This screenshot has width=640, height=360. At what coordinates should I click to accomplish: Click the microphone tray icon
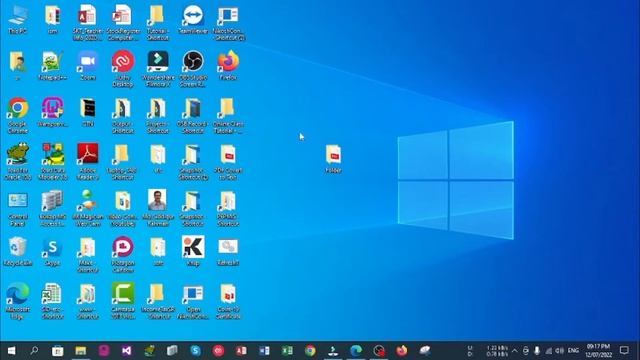(537, 350)
